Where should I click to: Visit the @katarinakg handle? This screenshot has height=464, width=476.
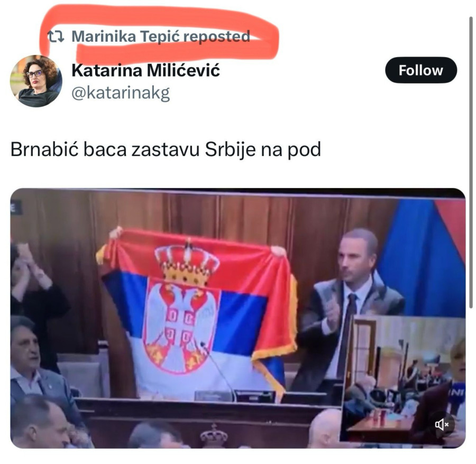121,93
